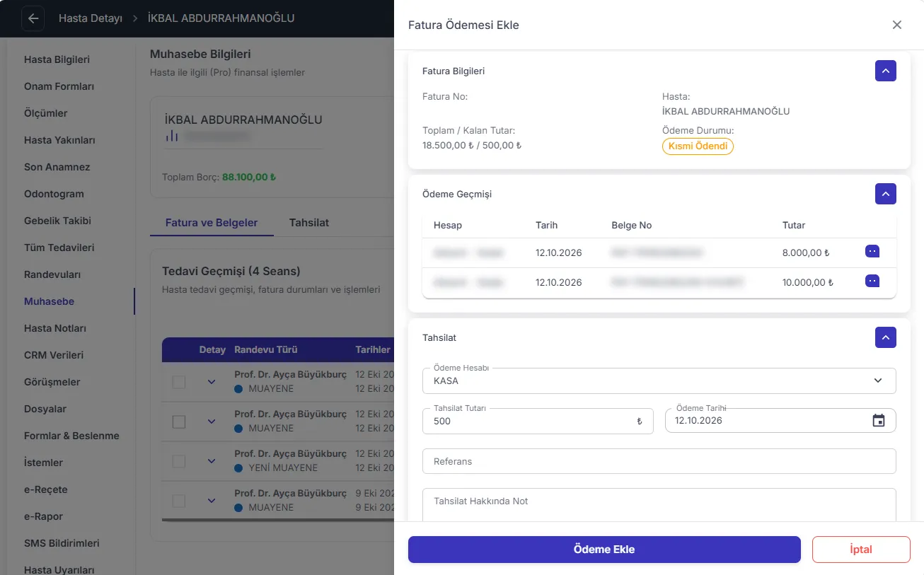This screenshot has height=575, width=924.
Task: Go back with the arrow icon
Action: pyautogui.click(x=33, y=18)
